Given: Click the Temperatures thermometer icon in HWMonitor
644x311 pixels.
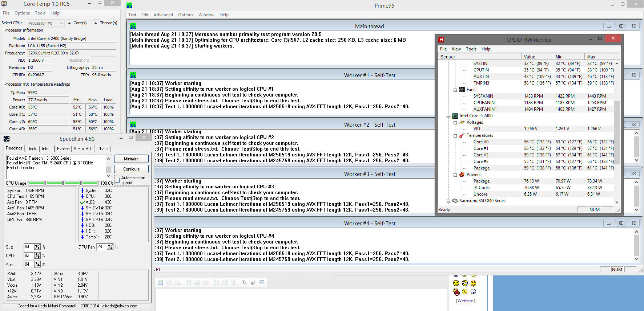Looking at the screenshot, I should coord(462,135).
